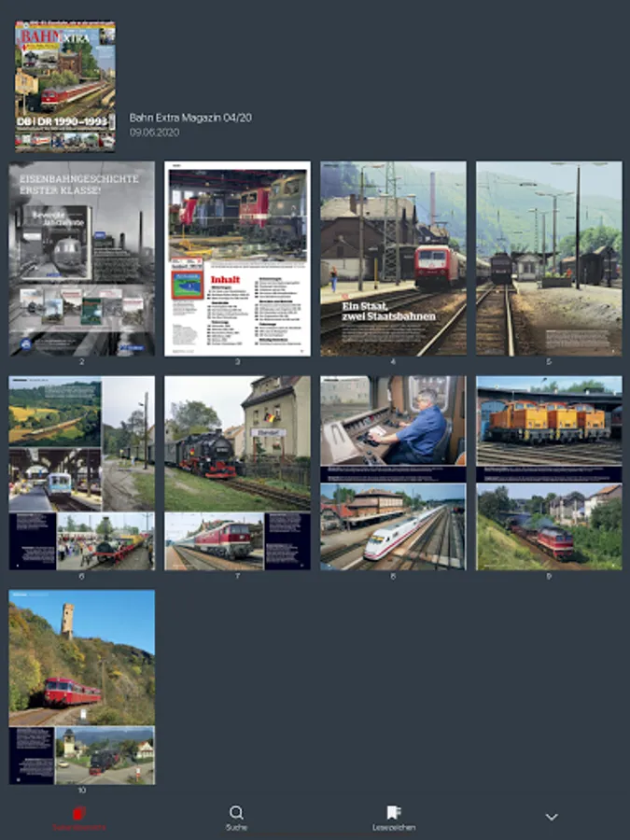Open page 7 black steam locomotive thumbnail
630x840 pixels.
tap(237, 472)
